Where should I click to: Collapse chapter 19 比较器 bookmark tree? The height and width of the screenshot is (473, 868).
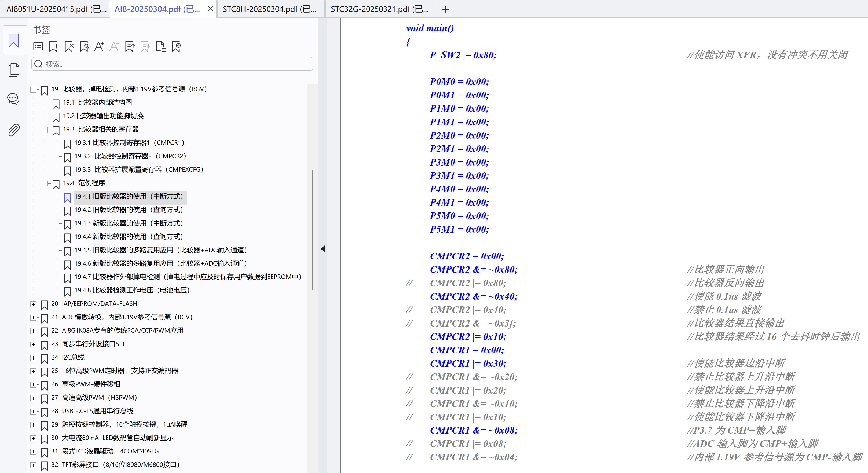click(x=33, y=89)
